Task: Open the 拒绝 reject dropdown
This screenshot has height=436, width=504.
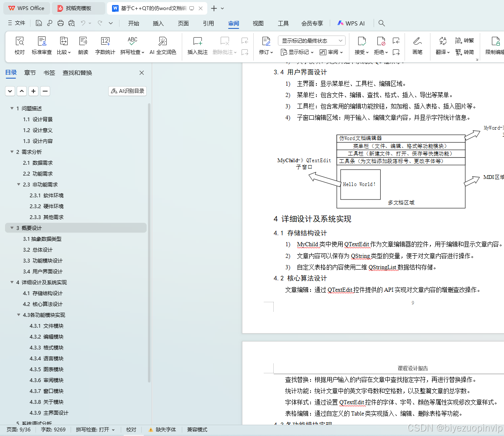Action: point(381,52)
